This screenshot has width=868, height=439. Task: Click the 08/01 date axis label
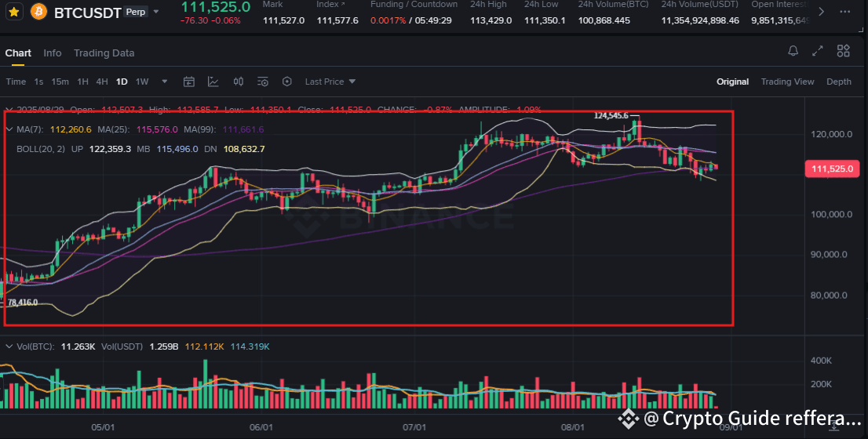click(x=572, y=427)
